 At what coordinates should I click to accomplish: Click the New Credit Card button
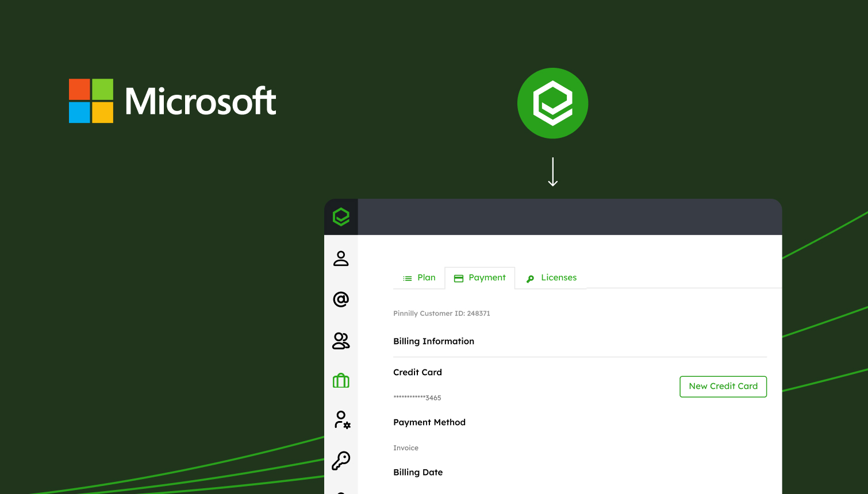(723, 387)
